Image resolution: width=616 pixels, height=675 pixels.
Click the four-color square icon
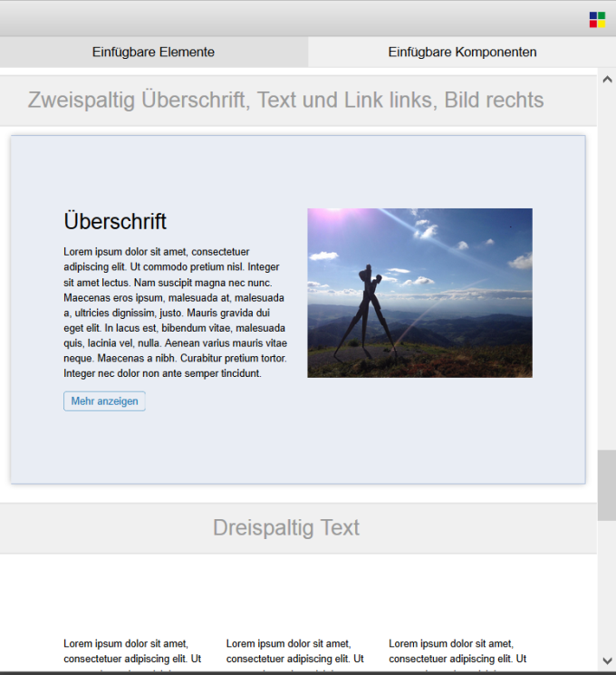[x=597, y=20]
